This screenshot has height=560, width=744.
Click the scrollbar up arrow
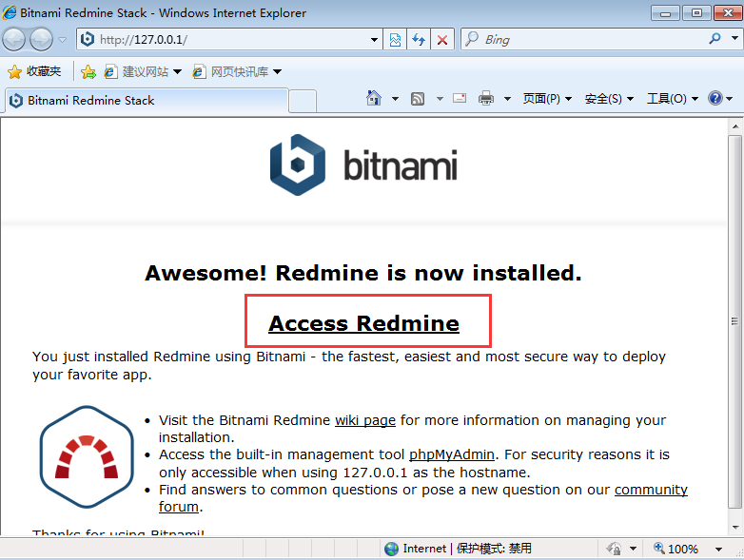coord(735,126)
